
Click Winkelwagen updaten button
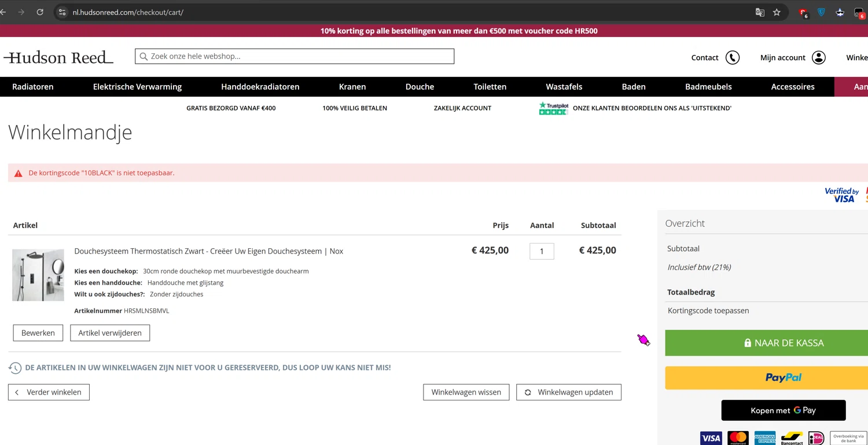(569, 392)
